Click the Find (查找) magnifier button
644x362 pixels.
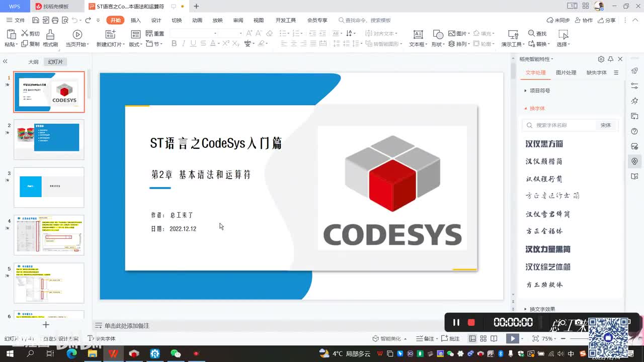tap(537, 34)
